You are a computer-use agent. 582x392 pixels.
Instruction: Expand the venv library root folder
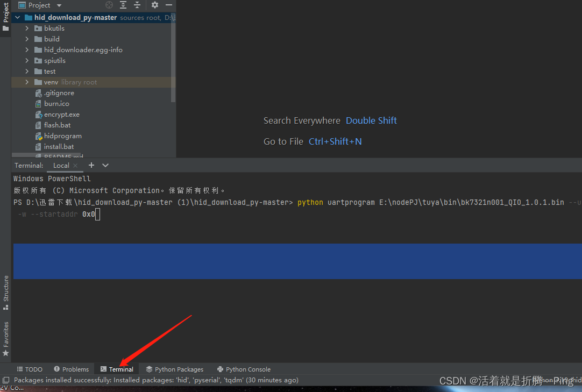27,82
